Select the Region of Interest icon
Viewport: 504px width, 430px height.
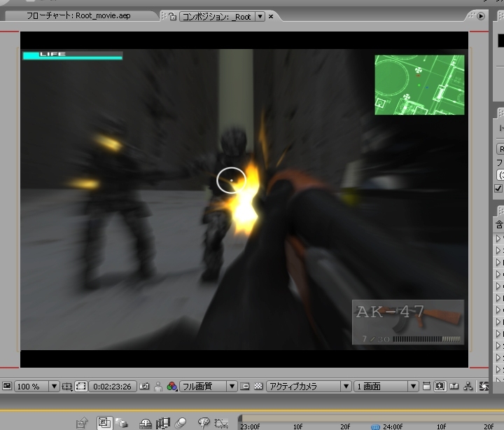tap(245, 387)
